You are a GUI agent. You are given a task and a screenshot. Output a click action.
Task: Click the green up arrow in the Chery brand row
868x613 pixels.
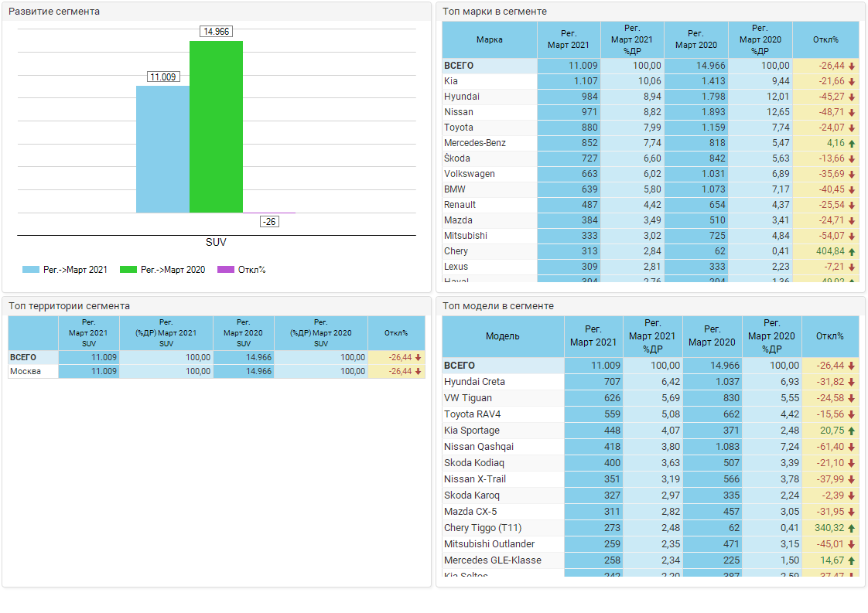(x=852, y=251)
